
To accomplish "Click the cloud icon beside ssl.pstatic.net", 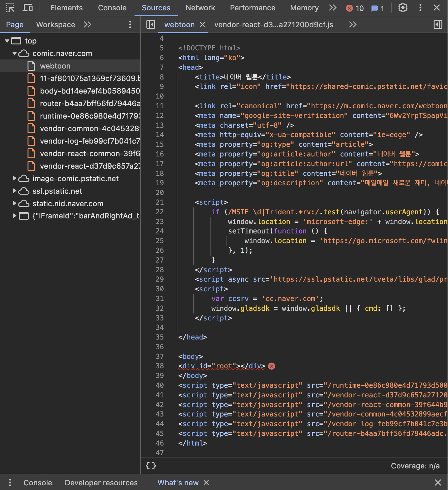I will click(x=24, y=191).
